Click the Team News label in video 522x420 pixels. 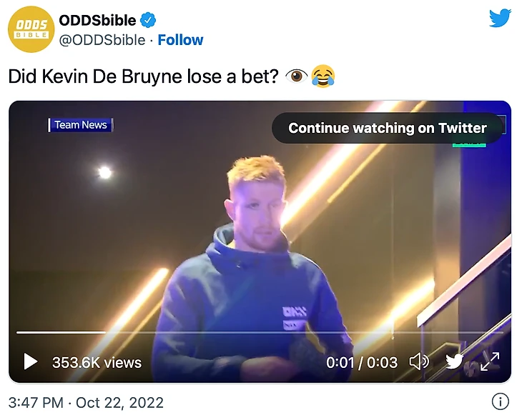(80, 125)
